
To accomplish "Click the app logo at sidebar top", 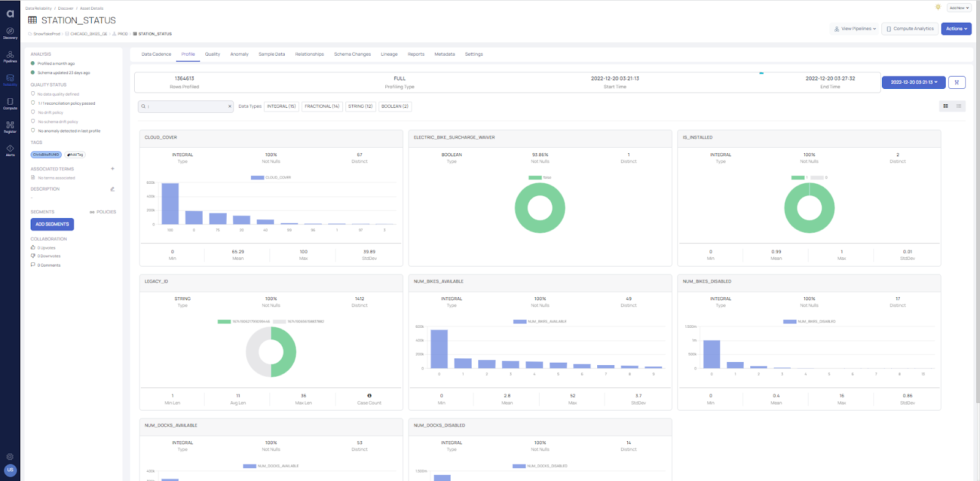I will point(10,13).
